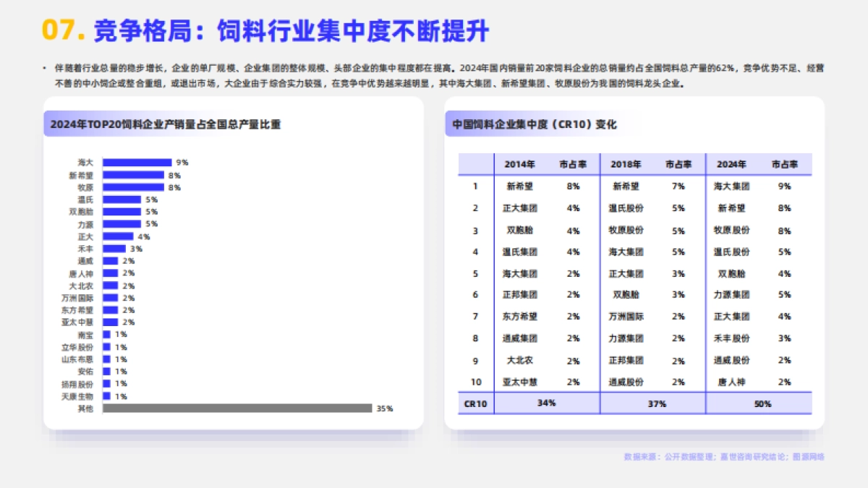Viewport: 868px width, 488px height.
Task: Click the 数据来源 footnote at bottom right
Action: pyautogui.click(x=724, y=456)
